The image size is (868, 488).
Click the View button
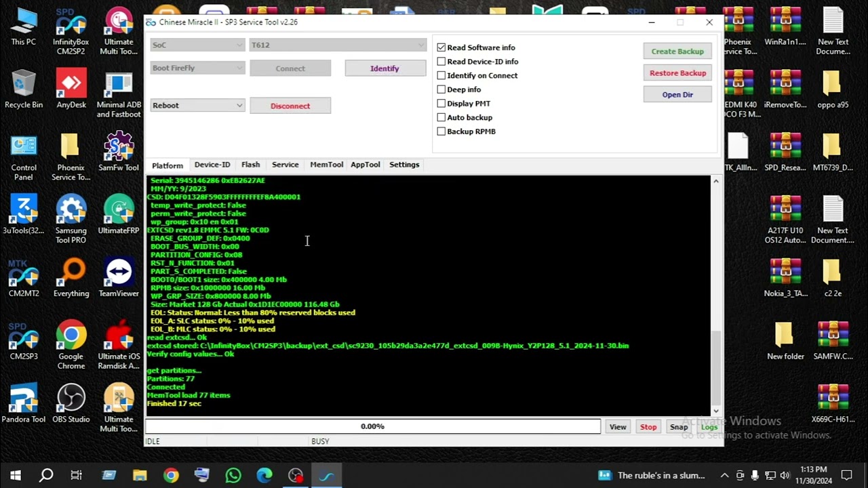click(x=618, y=427)
